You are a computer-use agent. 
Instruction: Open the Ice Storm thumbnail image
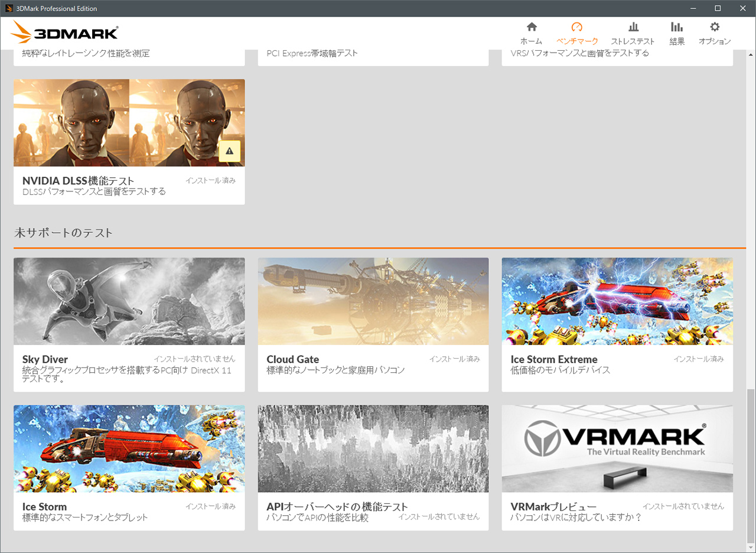point(129,449)
